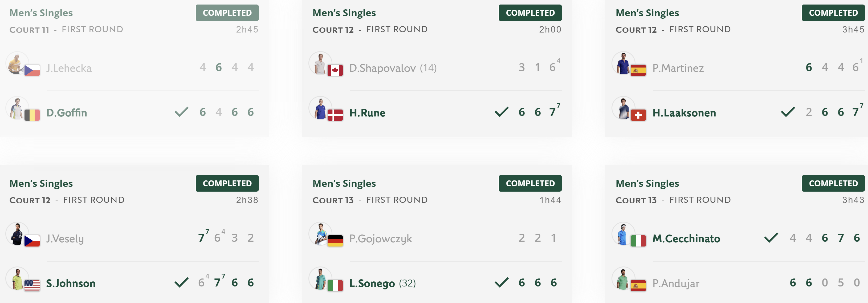This screenshot has height=303, width=868.
Task: Click the COMPLETED badge on the Goffin match
Action: click(227, 13)
